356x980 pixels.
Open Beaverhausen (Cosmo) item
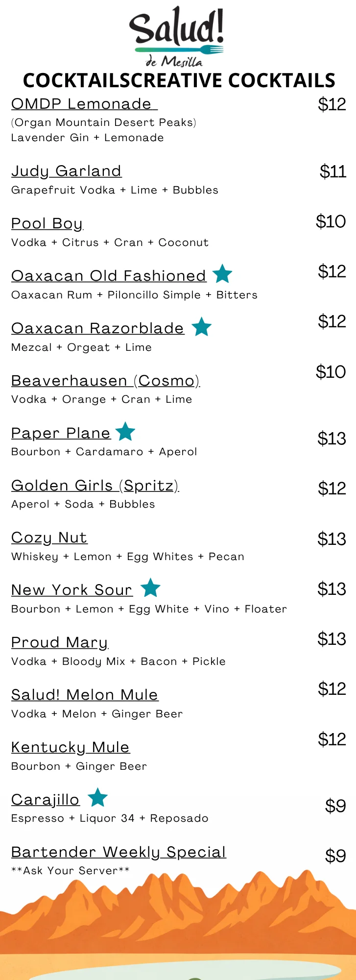click(x=106, y=381)
